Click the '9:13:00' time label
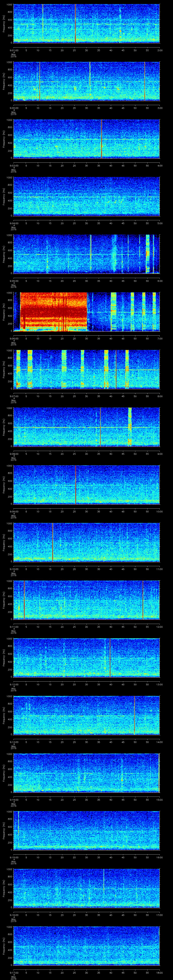Screen dimensions: 173x980 click(x=14, y=742)
